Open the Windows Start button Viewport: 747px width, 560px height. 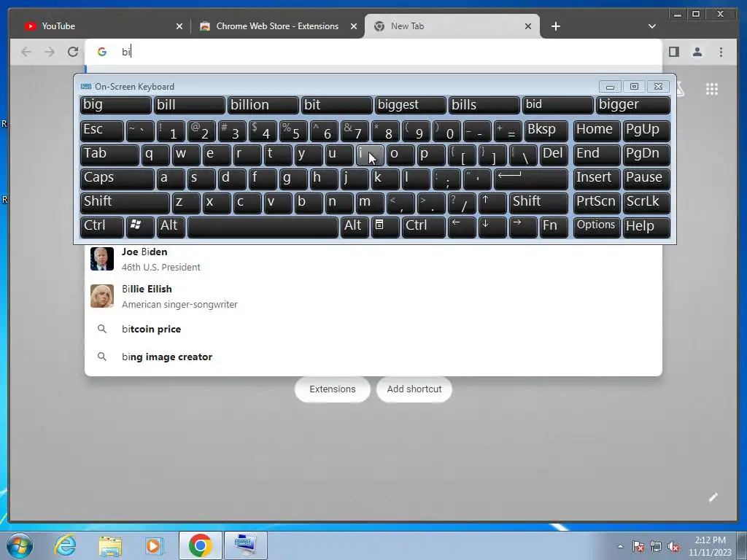click(x=20, y=545)
